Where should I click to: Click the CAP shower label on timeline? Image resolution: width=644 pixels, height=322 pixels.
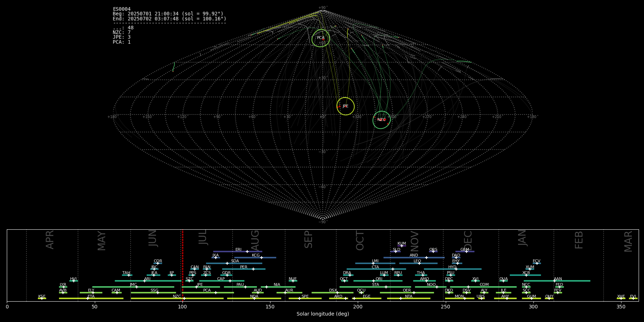coord(221,279)
